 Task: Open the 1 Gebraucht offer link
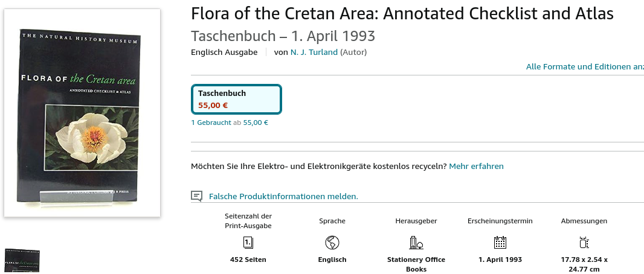pyautogui.click(x=211, y=123)
